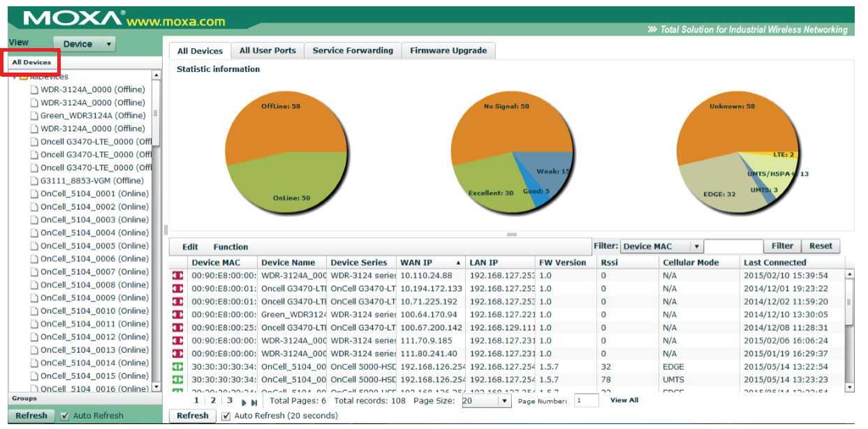Click the Filter button
The image size is (868, 429).
click(x=782, y=246)
